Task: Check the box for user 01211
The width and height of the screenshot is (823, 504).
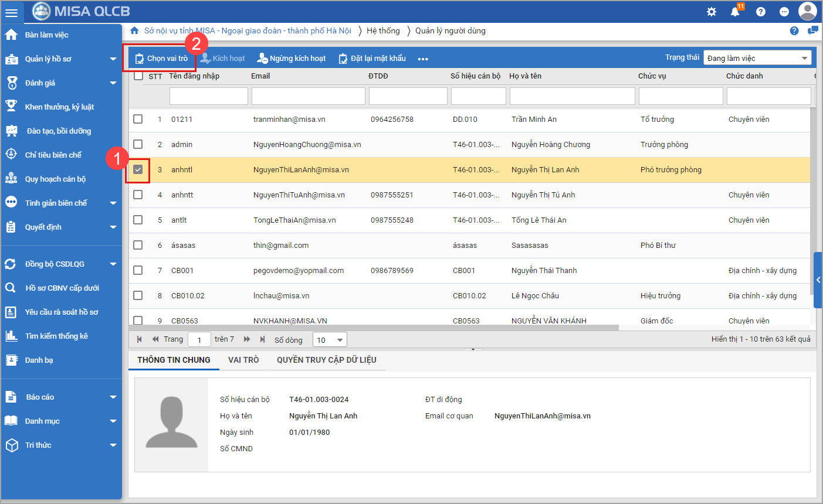Action: click(138, 119)
